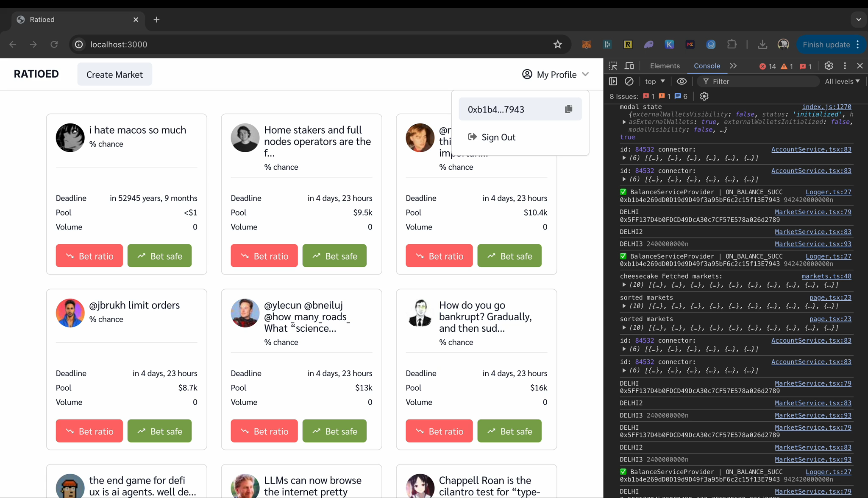The width and height of the screenshot is (868, 498).
Task: Click the 1 warning indicator
Action: pyautogui.click(x=787, y=66)
